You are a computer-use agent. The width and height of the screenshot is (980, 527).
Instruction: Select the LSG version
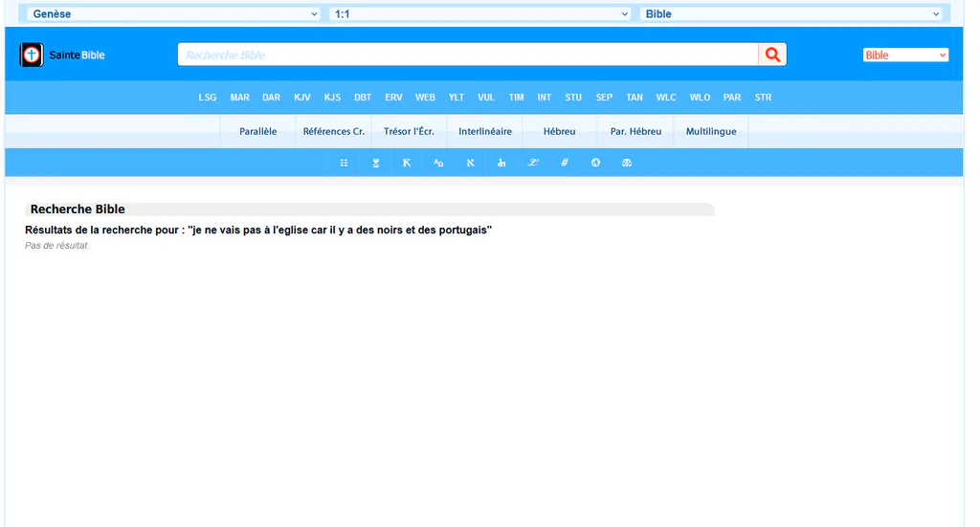[x=208, y=98]
